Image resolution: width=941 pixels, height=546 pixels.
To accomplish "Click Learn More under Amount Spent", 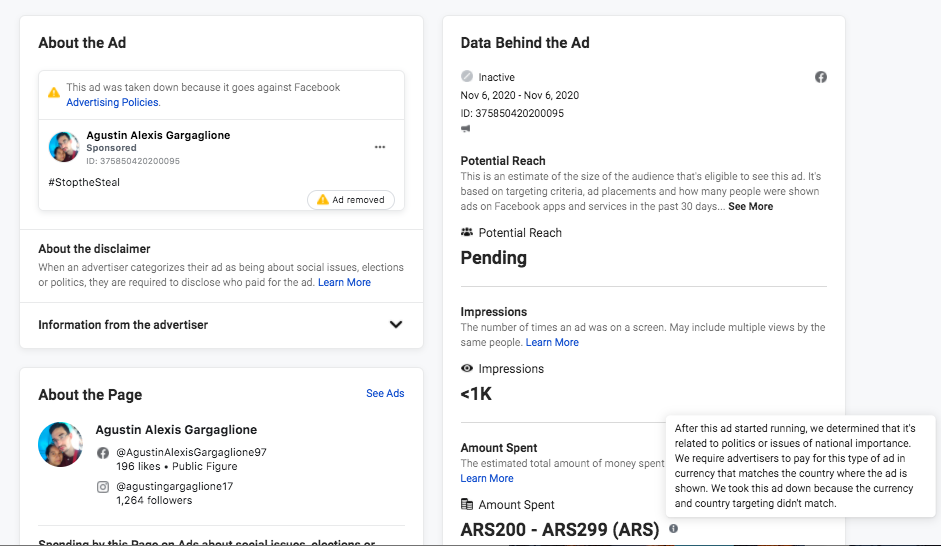I will (487, 478).
